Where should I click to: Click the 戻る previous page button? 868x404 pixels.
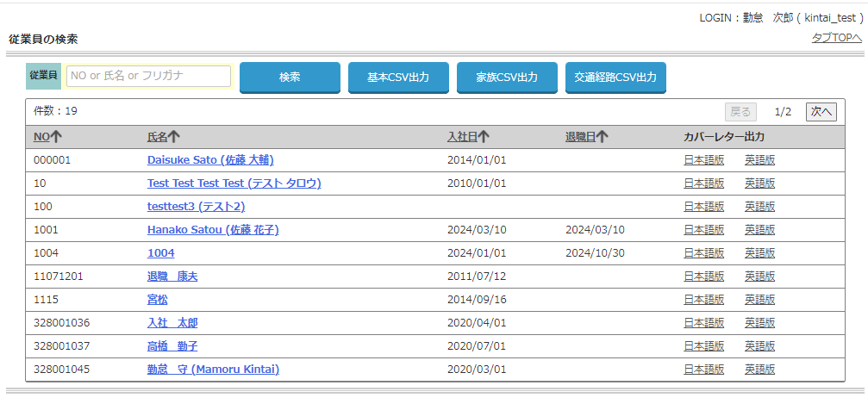tap(740, 112)
